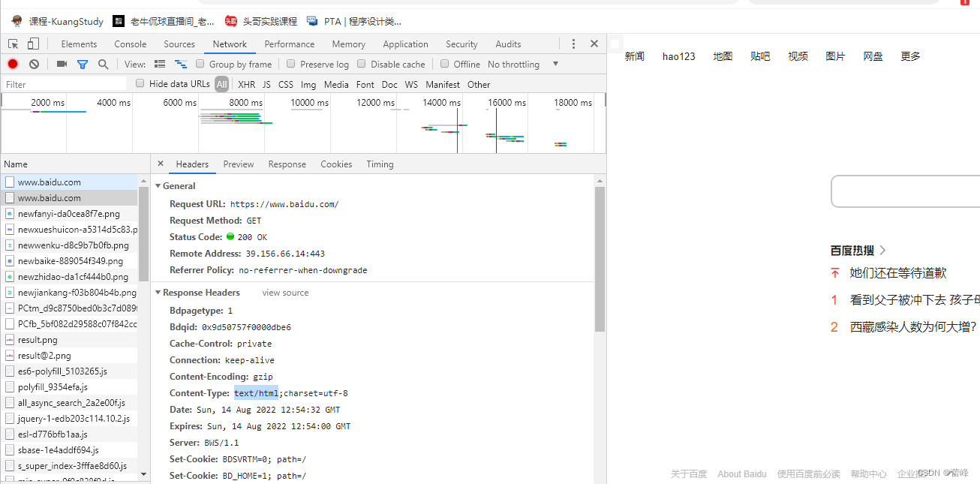The image size is (980, 484).
Task: Toggle Hide data URLs checkbox
Action: (x=140, y=83)
